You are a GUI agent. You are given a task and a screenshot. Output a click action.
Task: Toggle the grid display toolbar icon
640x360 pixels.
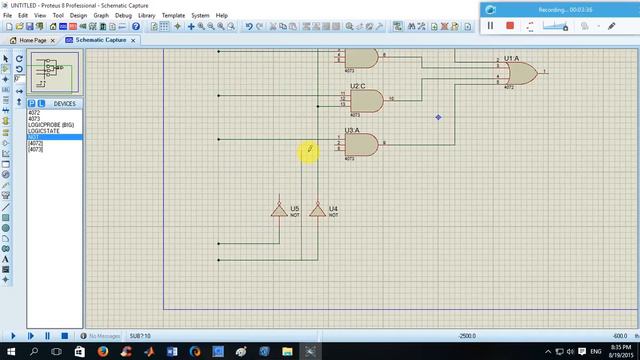point(164,27)
